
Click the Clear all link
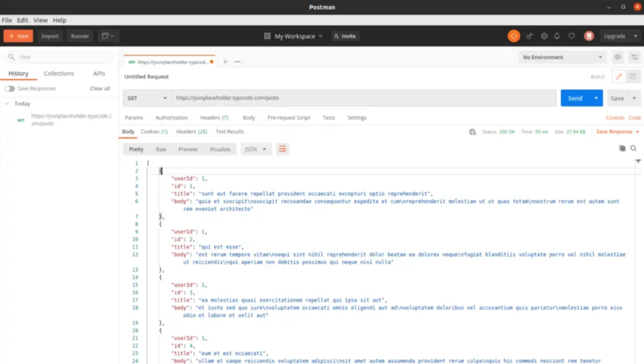click(100, 89)
